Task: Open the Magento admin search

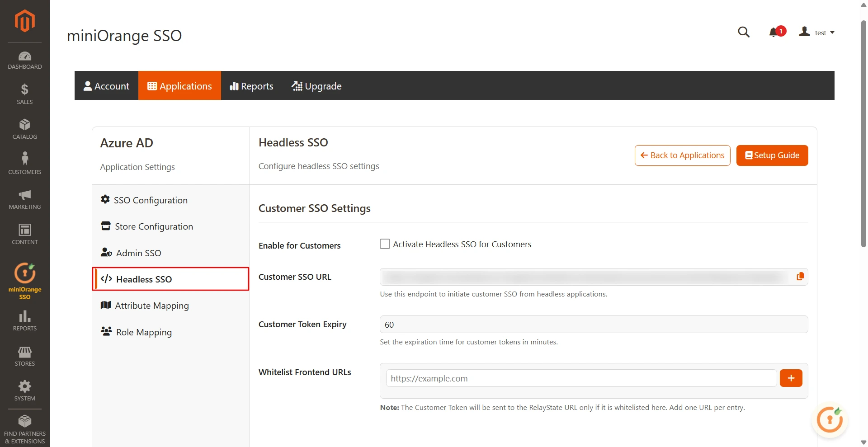Action: click(744, 32)
